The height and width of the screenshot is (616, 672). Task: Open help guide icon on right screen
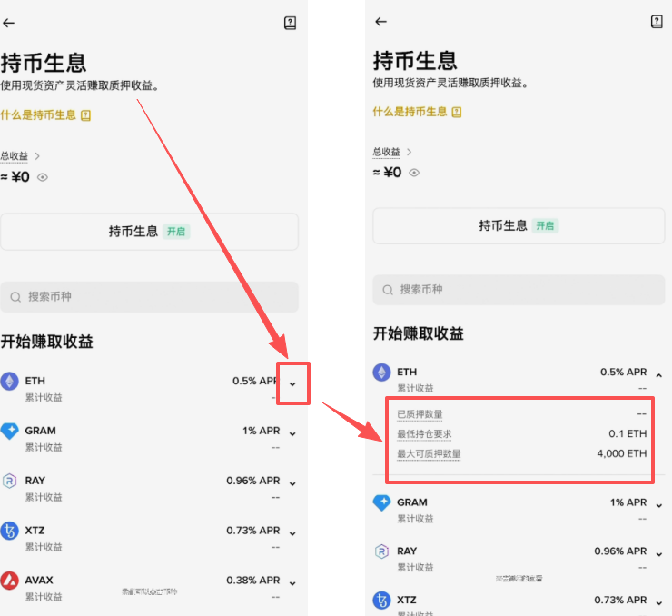click(657, 22)
